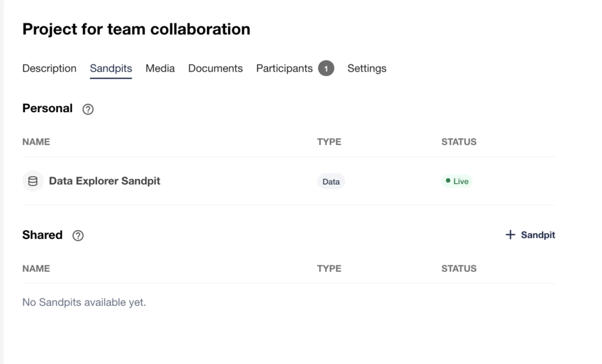Click the STATUS column header under Personal
602x364 pixels.
point(459,142)
